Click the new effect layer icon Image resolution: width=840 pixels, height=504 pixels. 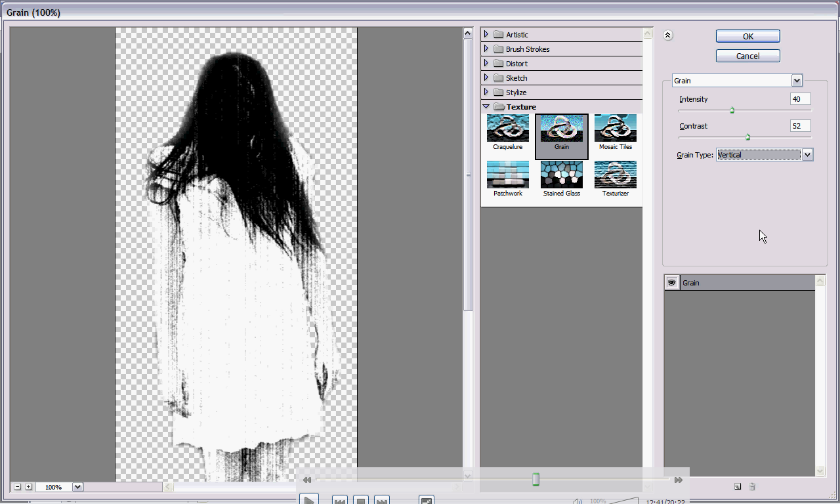pos(738,487)
